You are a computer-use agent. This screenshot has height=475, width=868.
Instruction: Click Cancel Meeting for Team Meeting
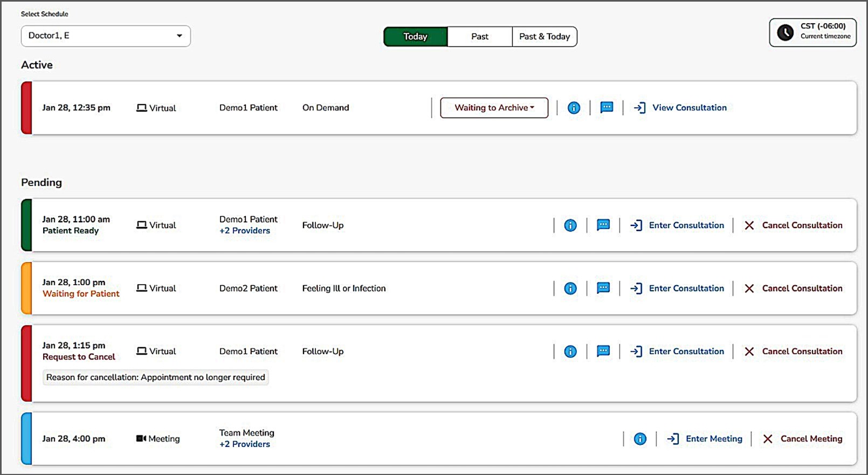pos(811,439)
